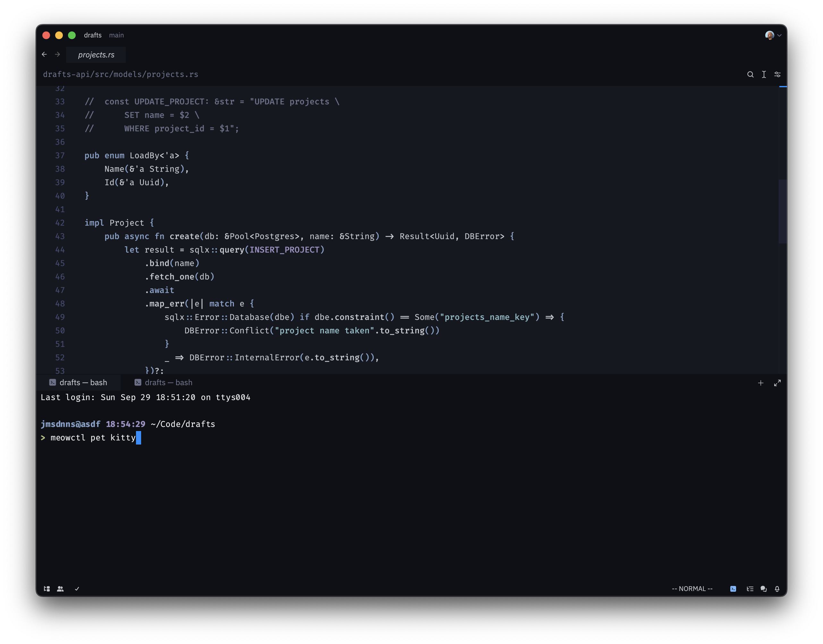This screenshot has width=823, height=644.
Task: Click the buffer search magnifier icon
Action: coord(750,74)
